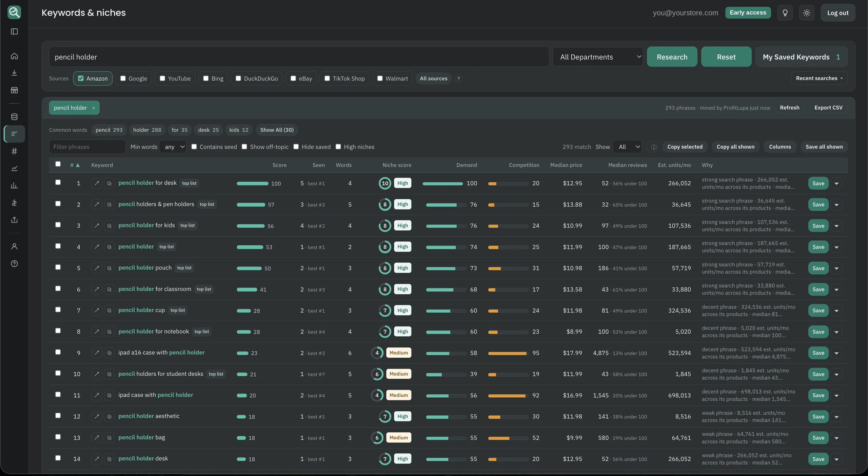
Task: Expand save options for ipad case with pencil holder
Action: [x=836, y=395]
